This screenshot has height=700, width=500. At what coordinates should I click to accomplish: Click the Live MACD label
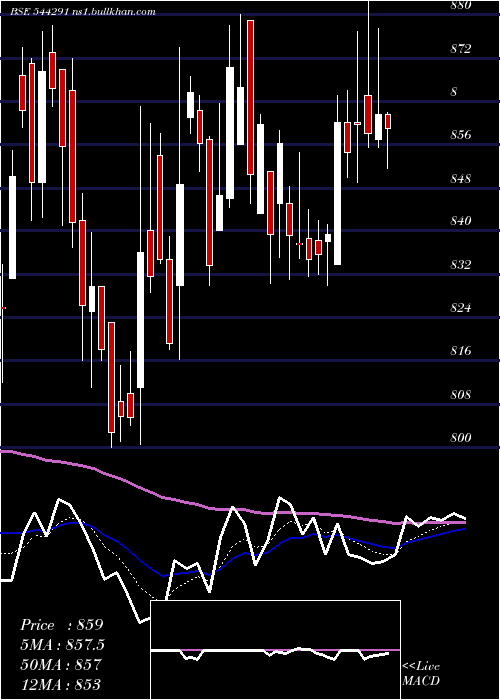pyautogui.click(x=421, y=673)
